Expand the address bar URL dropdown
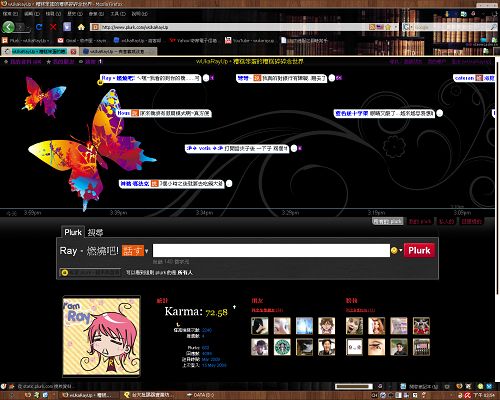The image size is (500, 400). [396, 27]
